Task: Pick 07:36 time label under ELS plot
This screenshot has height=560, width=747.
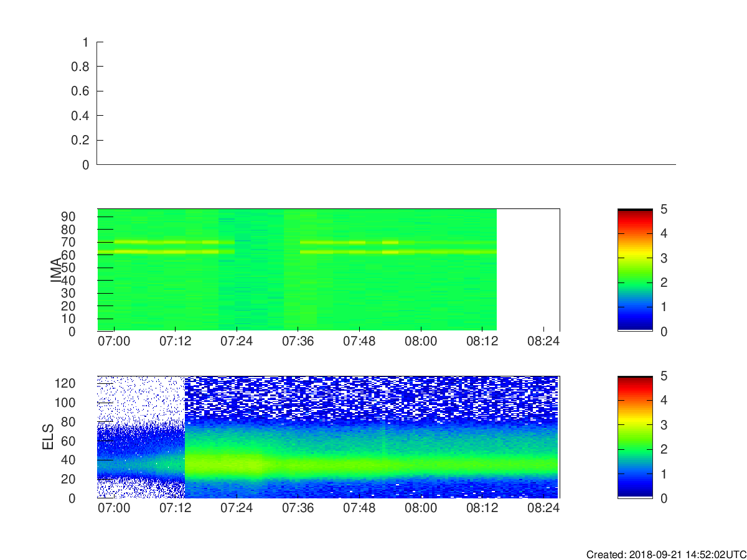Action: [298, 508]
